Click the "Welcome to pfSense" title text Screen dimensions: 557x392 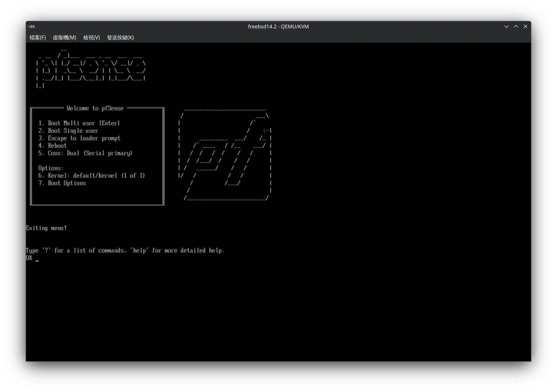coord(95,108)
